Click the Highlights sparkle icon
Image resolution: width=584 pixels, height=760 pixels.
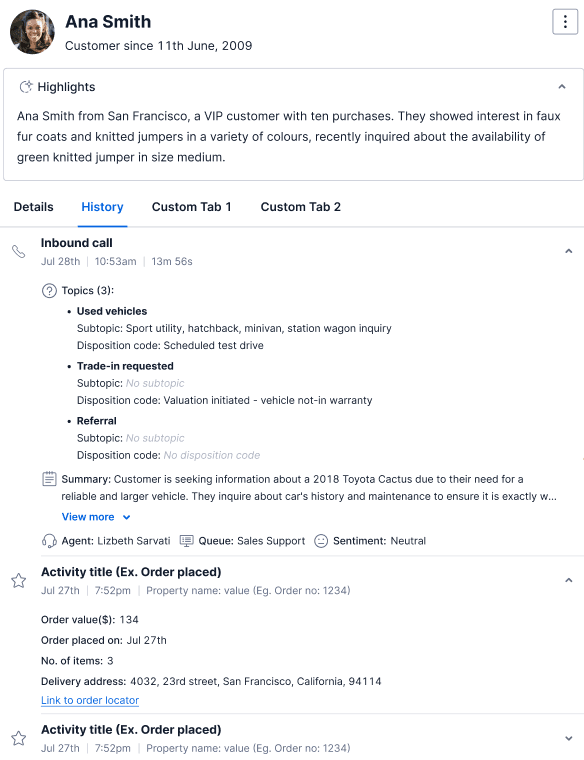click(x=26, y=87)
